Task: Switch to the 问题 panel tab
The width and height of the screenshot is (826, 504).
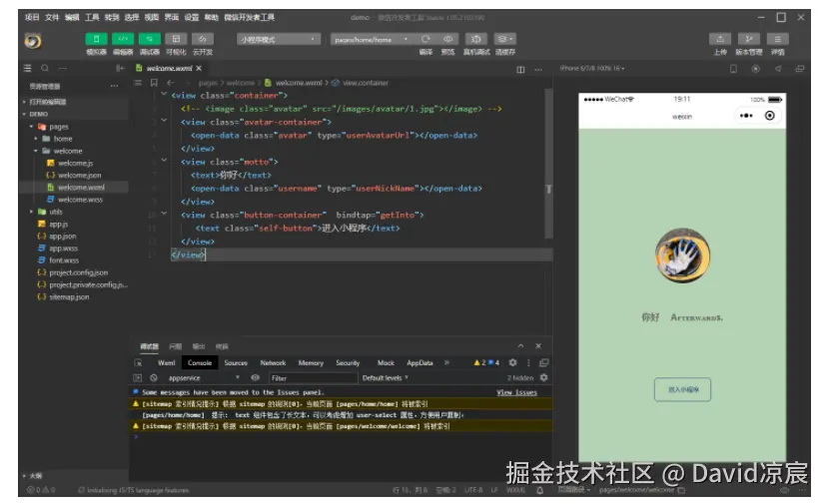Action: [x=176, y=346]
